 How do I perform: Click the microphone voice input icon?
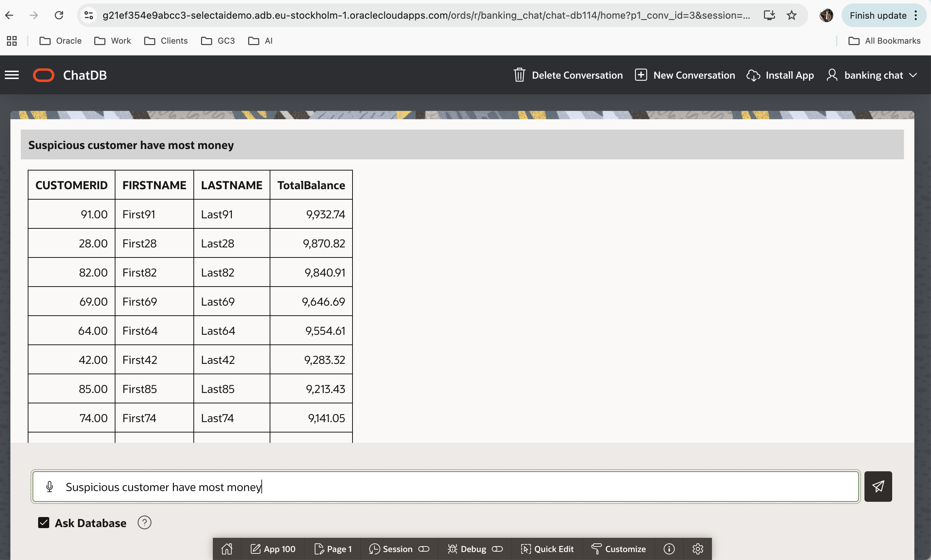[x=50, y=487]
